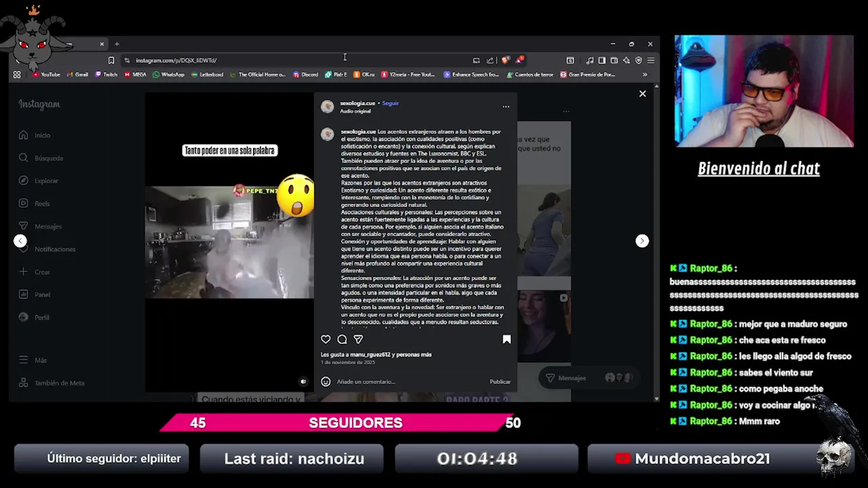Open the sexologia.cue profile from header username
Viewport: 868px width, 488px height.
[x=357, y=103]
